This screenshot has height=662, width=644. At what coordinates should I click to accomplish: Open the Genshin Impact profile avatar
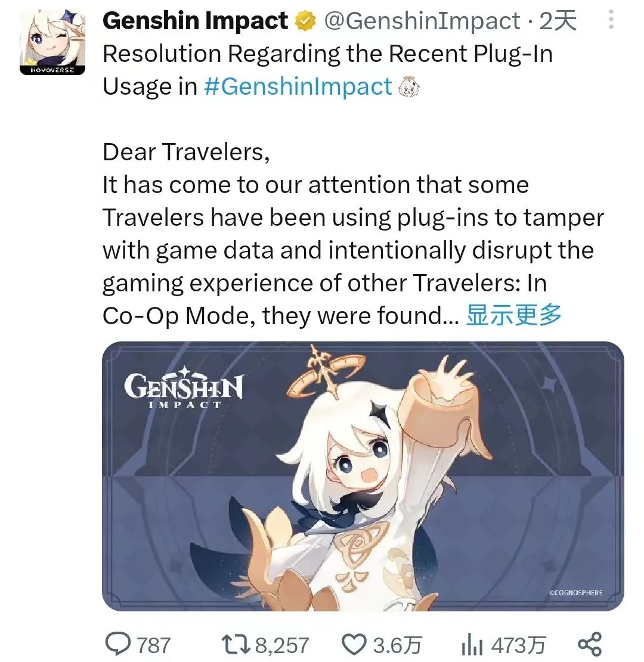click(x=52, y=43)
